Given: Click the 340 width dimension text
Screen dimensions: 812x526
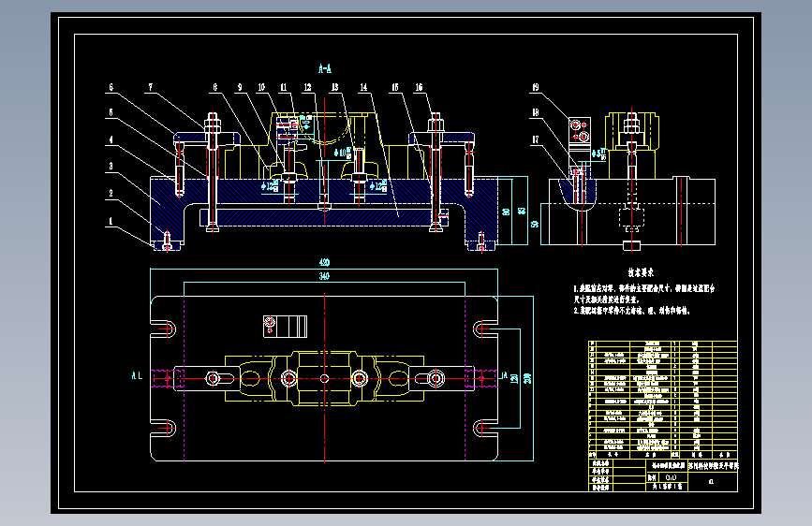Looking at the screenshot, I should (324, 276).
